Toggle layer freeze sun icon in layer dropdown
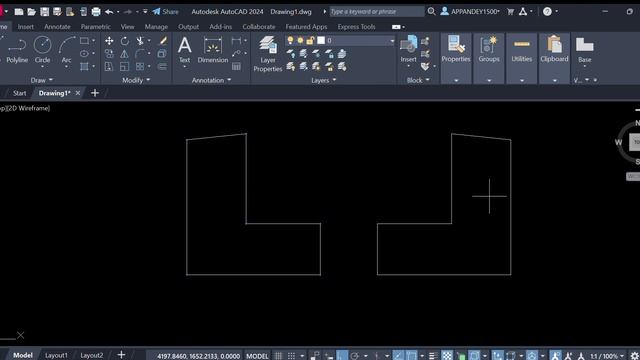This screenshot has width=640, height=360. [x=300, y=40]
